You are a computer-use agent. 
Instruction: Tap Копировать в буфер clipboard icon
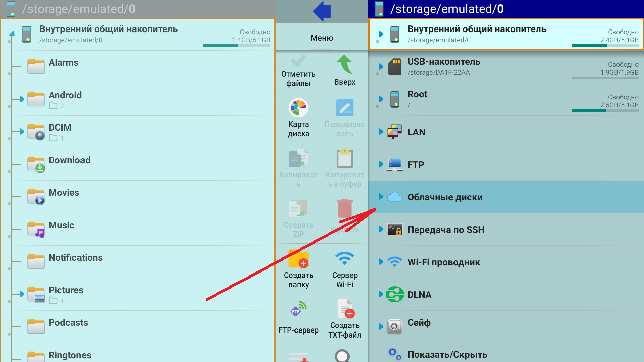pos(344,158)
